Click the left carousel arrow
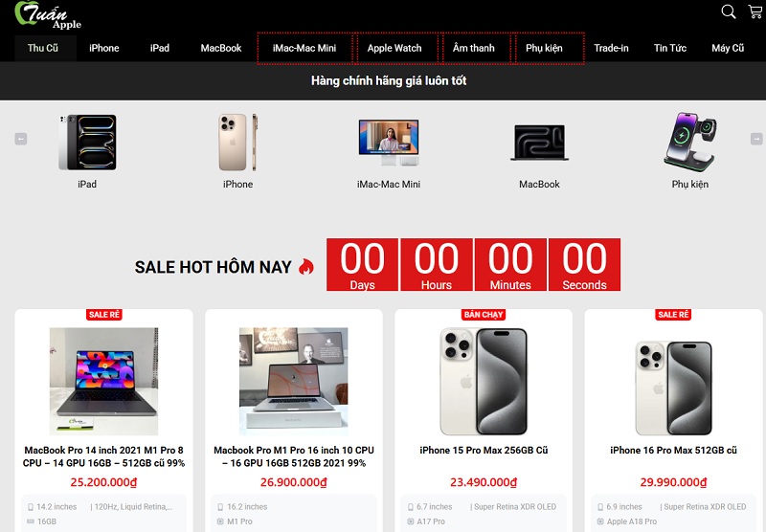 pyautogui.click(x=20, y=139)
